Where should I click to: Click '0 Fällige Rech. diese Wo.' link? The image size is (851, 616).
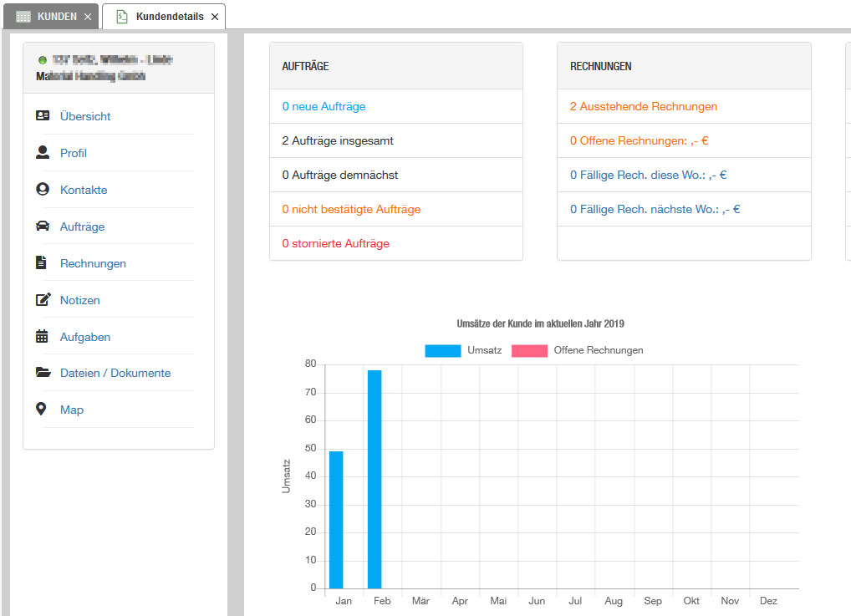pos(648,176)
